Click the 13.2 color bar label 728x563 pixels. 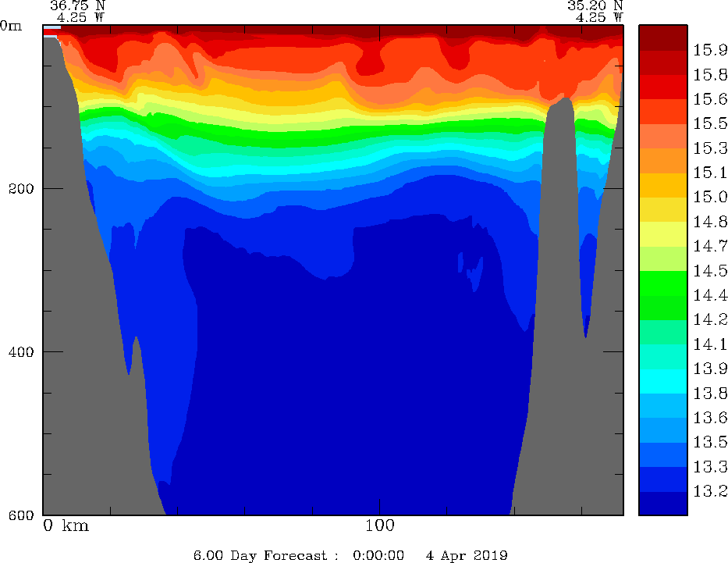710,491
